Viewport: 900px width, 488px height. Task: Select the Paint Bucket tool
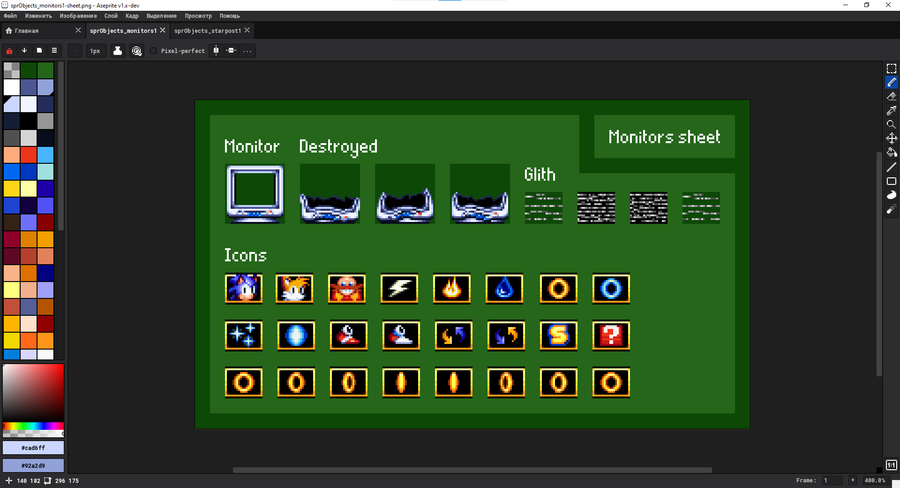pos(891,153)
